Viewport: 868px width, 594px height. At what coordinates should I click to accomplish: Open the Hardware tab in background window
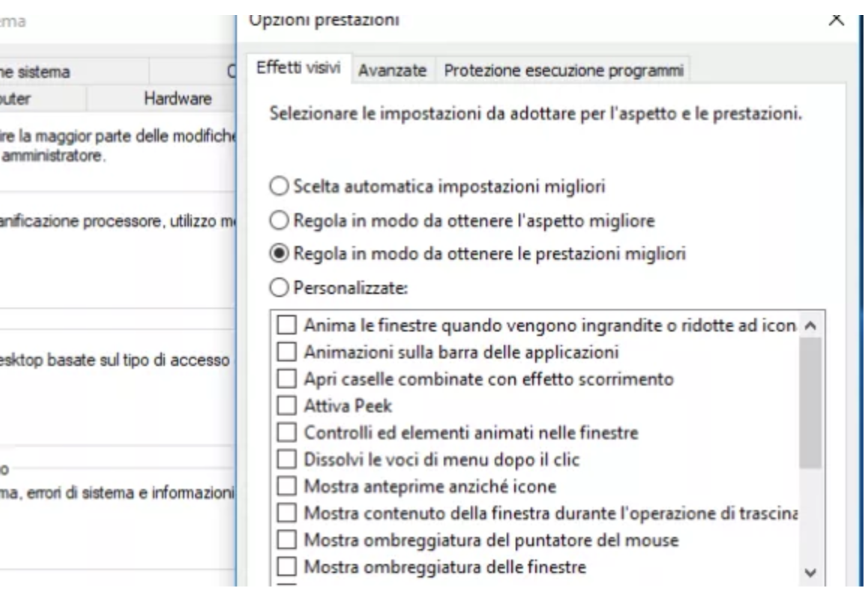point(178,99)
